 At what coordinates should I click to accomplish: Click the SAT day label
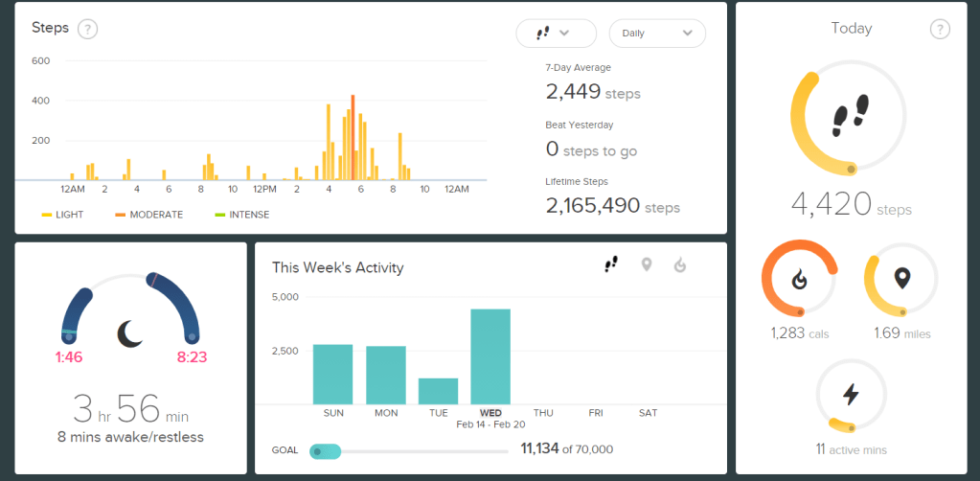pos(649,413)
